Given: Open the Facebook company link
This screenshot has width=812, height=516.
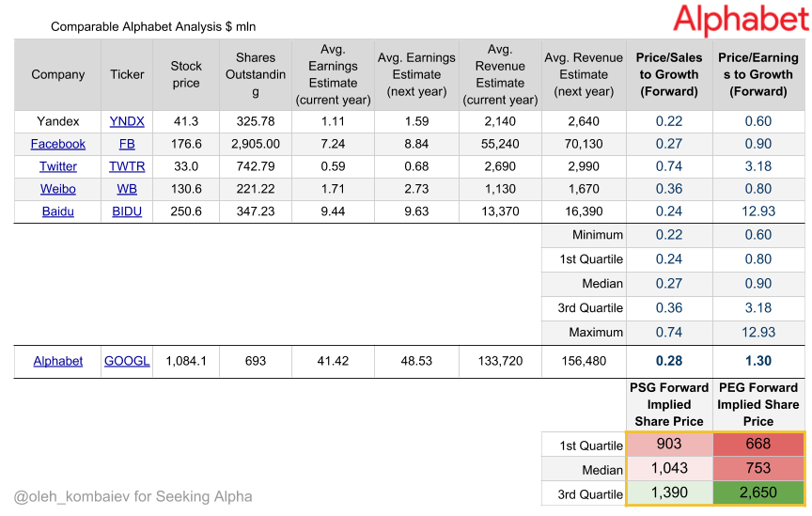Looking at the screenshot, I should pyautogui.click(x=57, y=144).
